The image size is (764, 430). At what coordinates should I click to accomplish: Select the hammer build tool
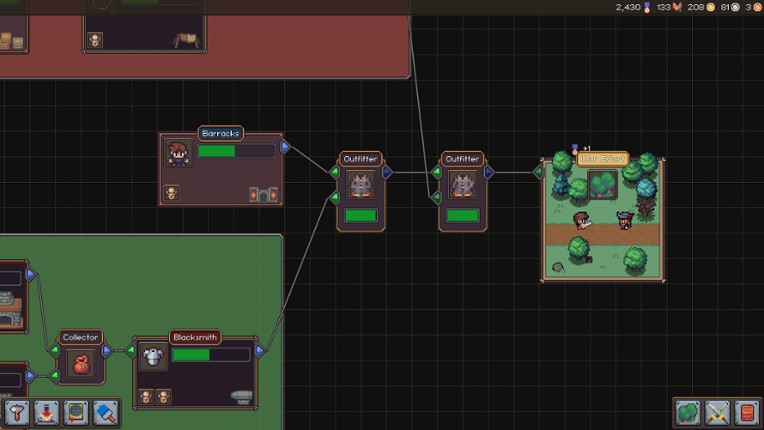tap(17, 411)
